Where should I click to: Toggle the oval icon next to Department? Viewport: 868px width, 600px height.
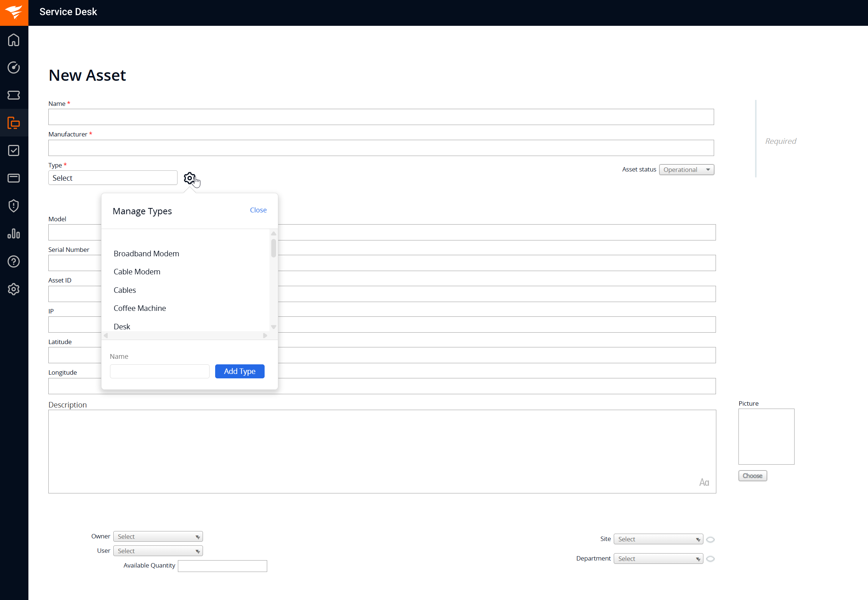click(710, 559)
